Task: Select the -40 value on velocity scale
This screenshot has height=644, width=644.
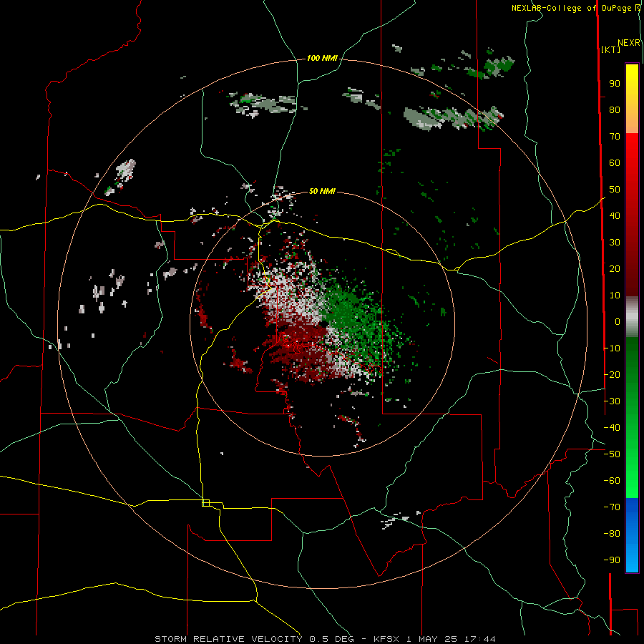Action: (612, 428)
